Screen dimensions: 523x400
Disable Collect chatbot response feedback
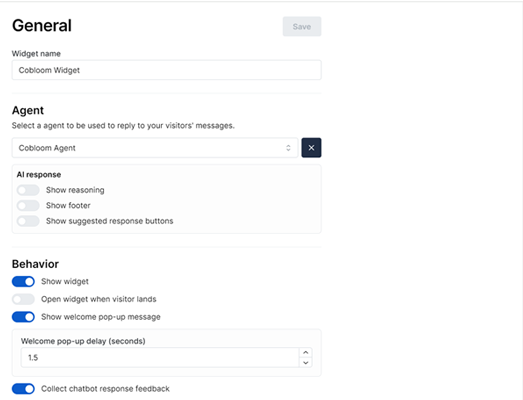[x=23, y=389]
